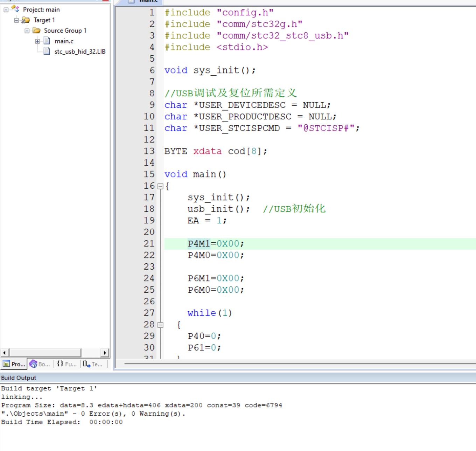Click the linking... output line
The image size is (476, 451).
22,397
